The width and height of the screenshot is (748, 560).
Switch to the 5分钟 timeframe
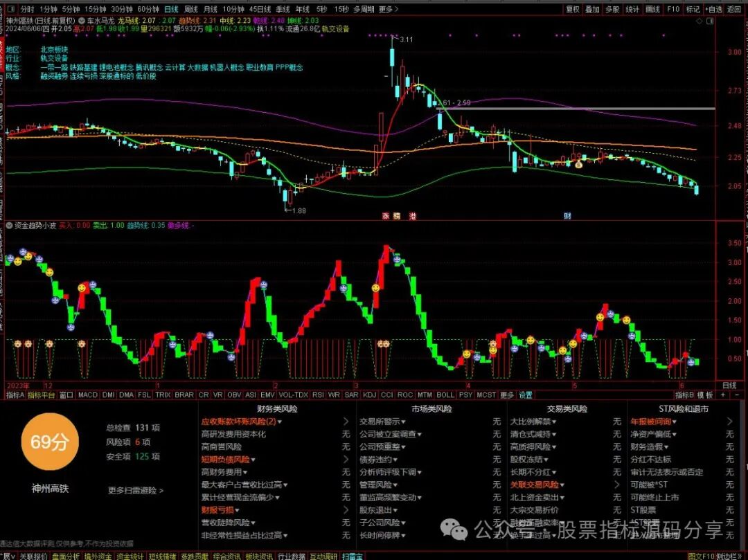[71, 9]
